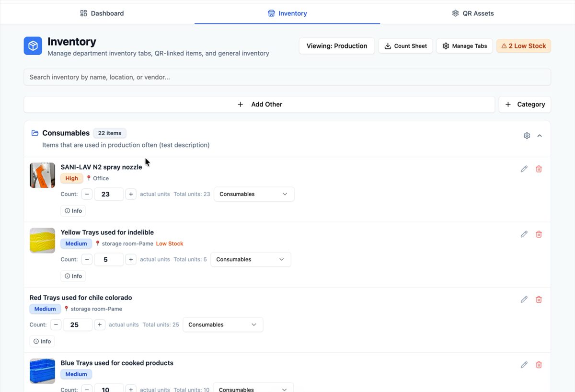Image resolution: width=575 pixels, height=392 pixels.
Task: Increase the Yellow Trays count
Action: pyautogui.click(x=131, y=259)
